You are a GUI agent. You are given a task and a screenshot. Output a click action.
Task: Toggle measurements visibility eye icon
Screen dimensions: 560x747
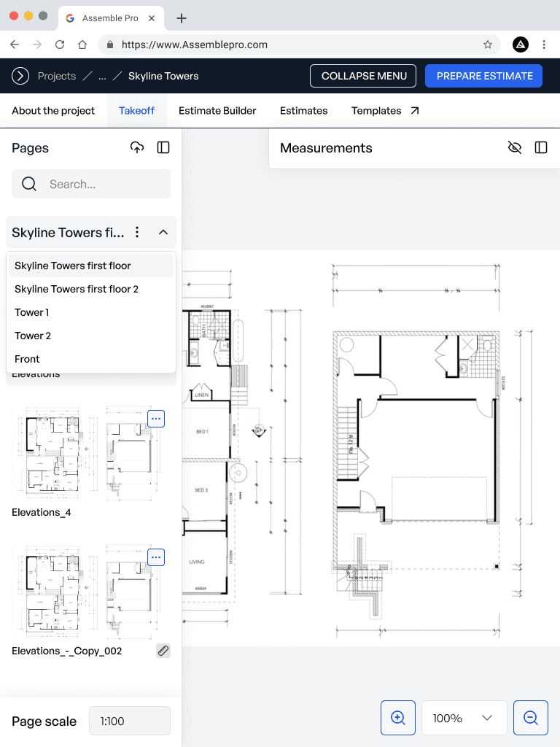[515, 147]
